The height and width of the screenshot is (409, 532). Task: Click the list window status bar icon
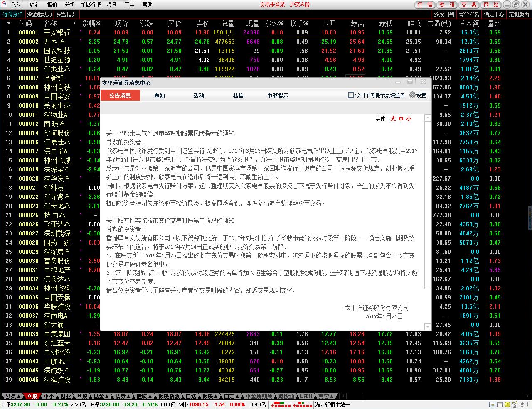(x=500, y=404)
